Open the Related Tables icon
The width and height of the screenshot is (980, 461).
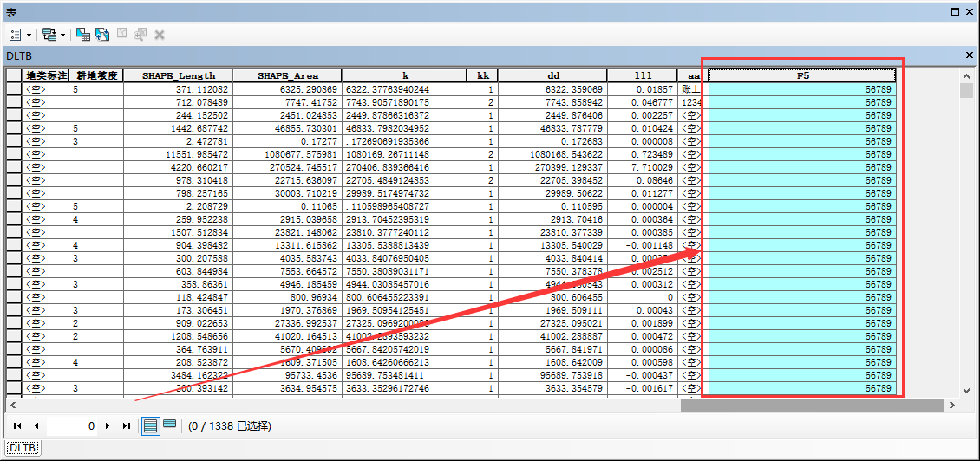[x=50, y=35]
